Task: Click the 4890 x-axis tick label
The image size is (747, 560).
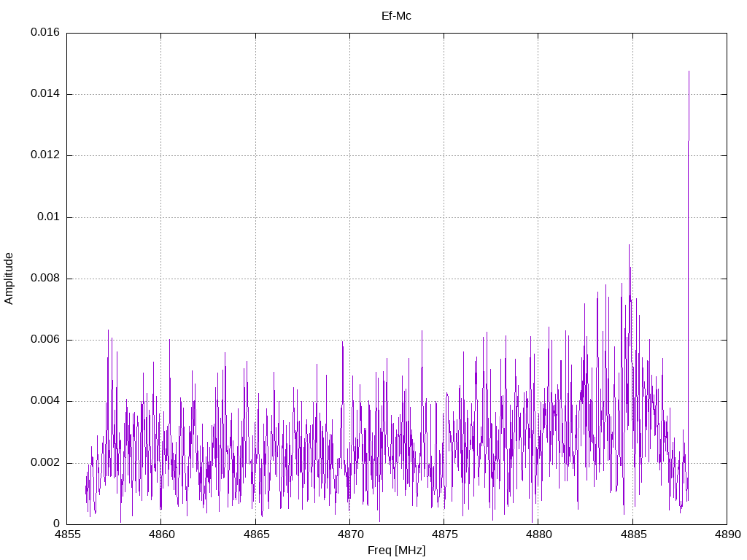Action: click(x=727, y=534)
